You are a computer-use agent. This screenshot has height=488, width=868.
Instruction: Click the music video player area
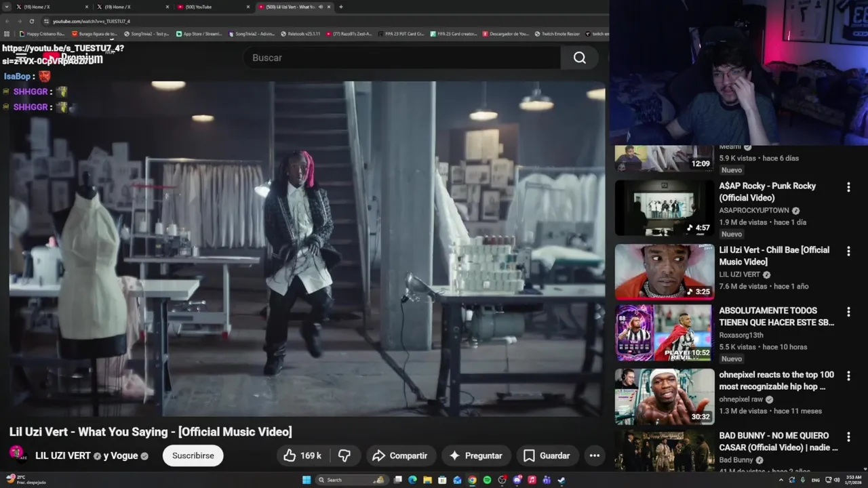307,249
